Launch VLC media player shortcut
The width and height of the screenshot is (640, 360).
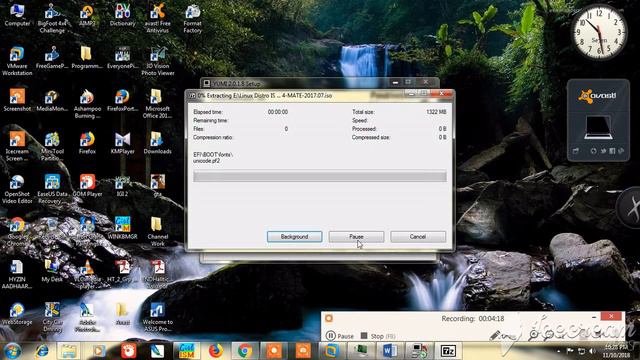coord(87,274)
